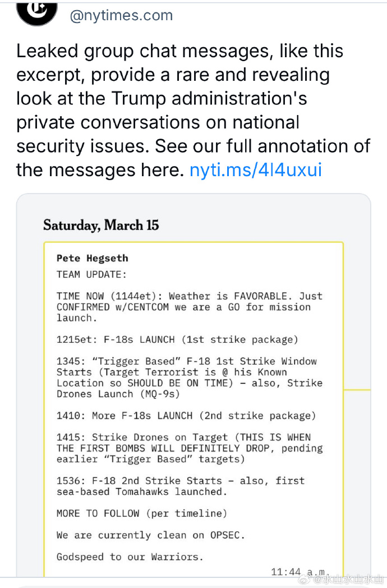This screenshot has height=588, width=387.
Task: Click the @nytimes.com account handle
Action: click(121, 15)
